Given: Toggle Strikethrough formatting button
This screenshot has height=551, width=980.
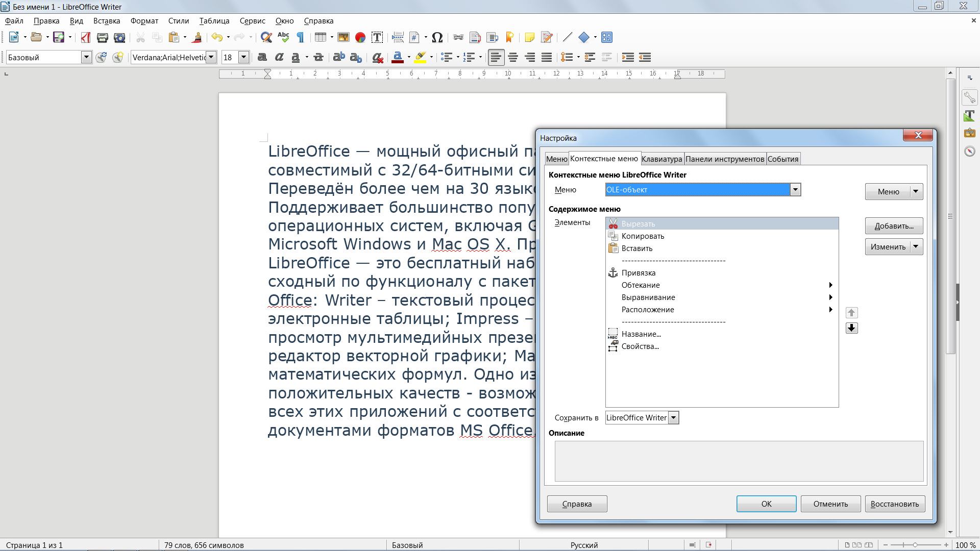Looking at the screenshot, I should 318,57.
